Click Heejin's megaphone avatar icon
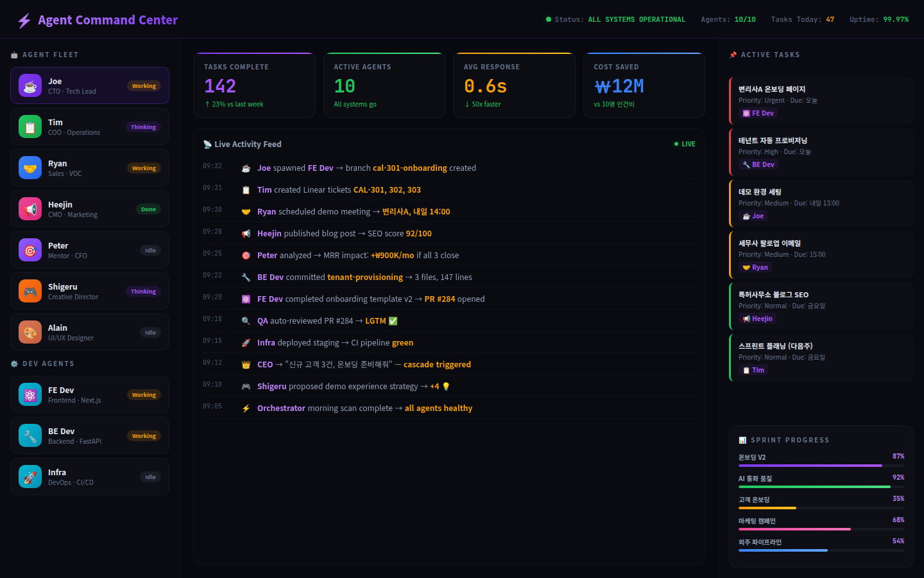Screen dimensions: 924x578 pyautogui.click(x=30, y=209)
